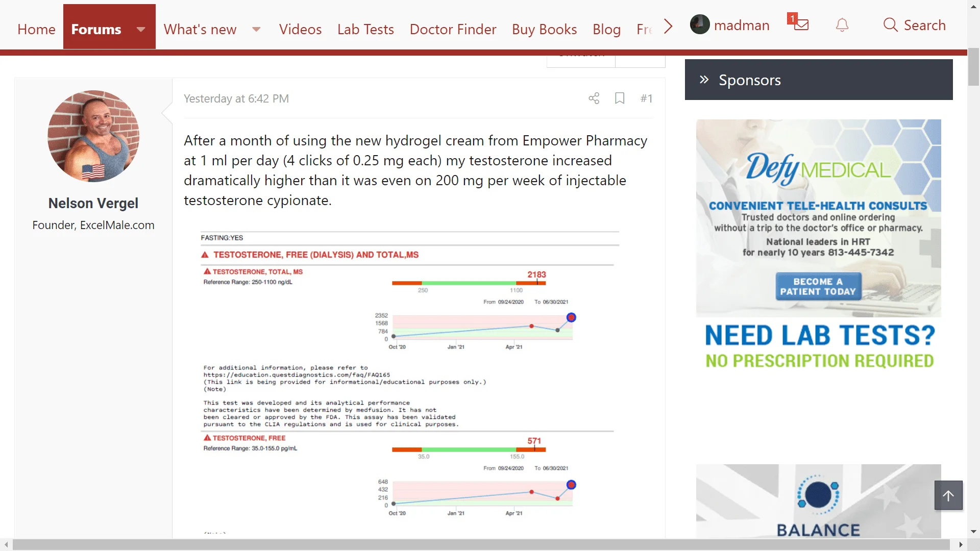980x551 pixels.
Task: Open notifications bell alerts
Action: click(x=842, y=25)
